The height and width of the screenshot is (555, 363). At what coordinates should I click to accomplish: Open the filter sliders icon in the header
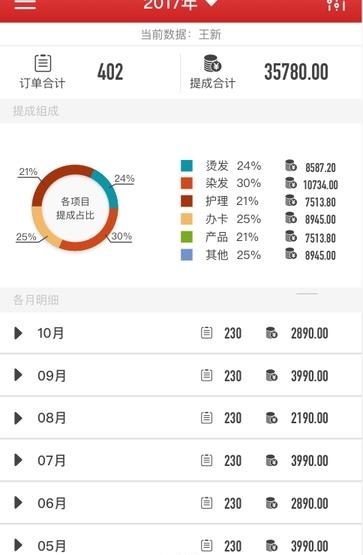pyautogui.click(x=336, y=4)
